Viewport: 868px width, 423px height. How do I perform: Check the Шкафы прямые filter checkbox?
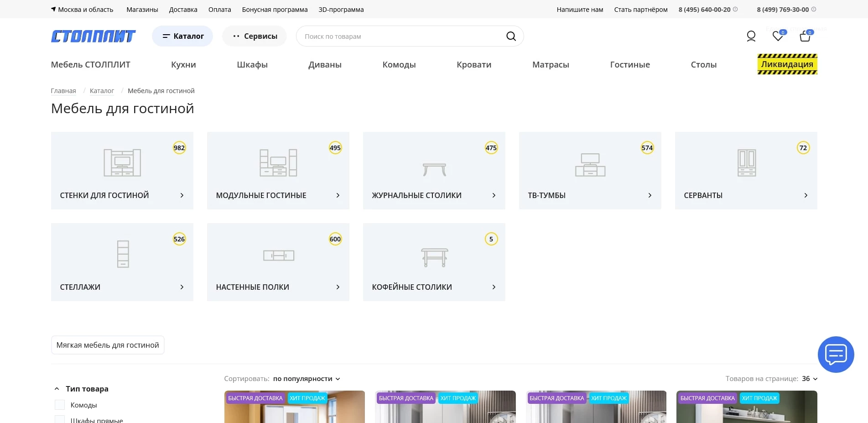click(60, 419)
